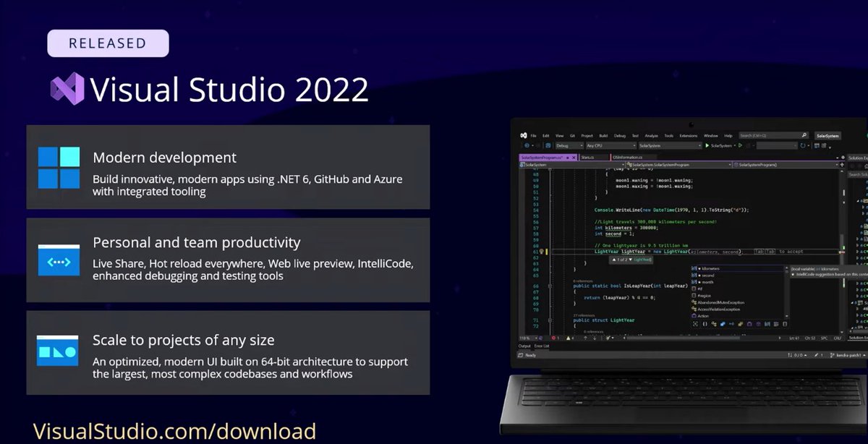Open the SolarSystemProgram() member dropdown
868x444 pixels.
point(785,165)
